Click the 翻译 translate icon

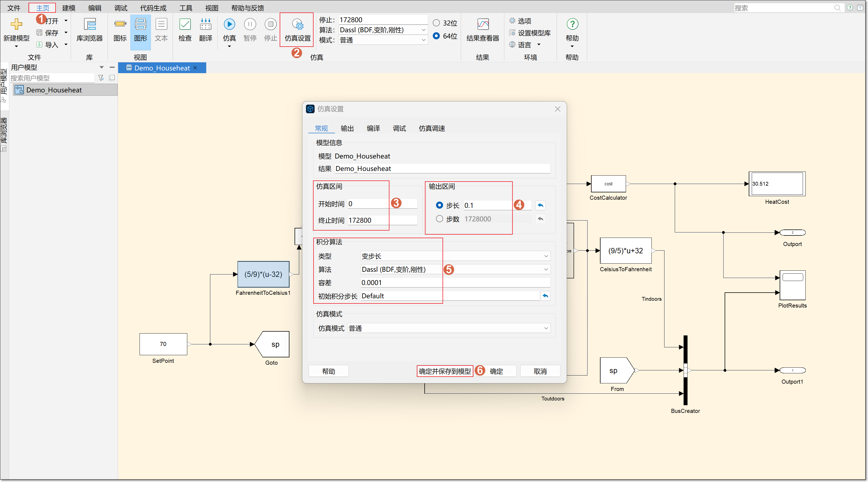tap(205, 25)
